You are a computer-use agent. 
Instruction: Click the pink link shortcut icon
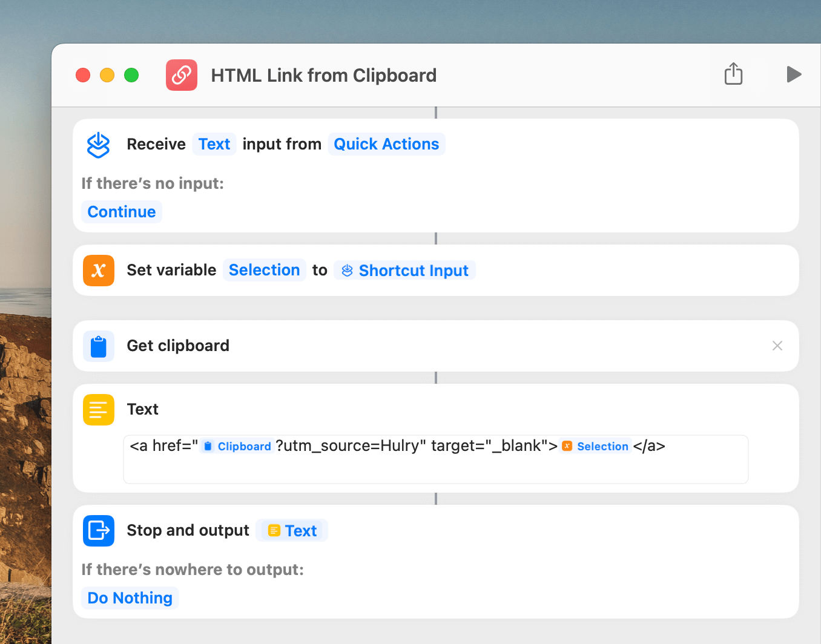[182, 75]
